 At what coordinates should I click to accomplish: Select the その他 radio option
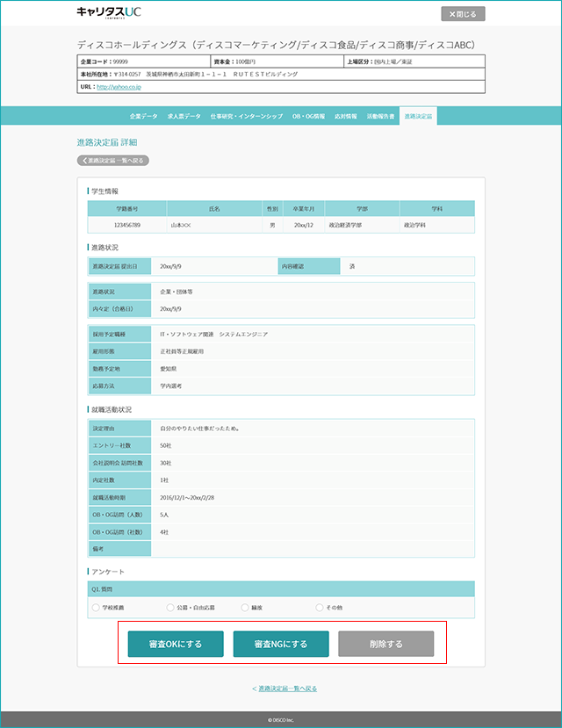[x=320, y=608]
